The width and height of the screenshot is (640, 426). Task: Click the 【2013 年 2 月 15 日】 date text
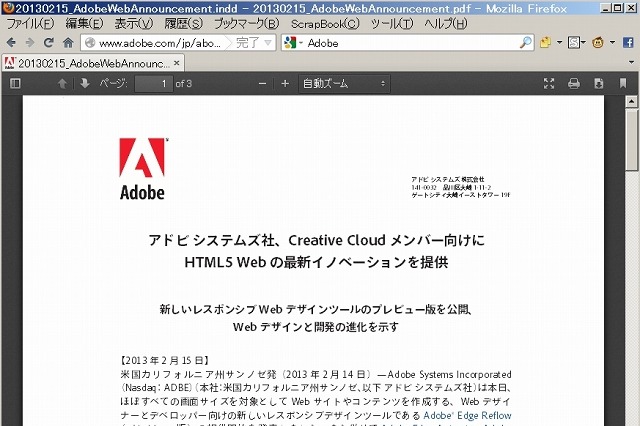pyautogui.click(x=165, y=360)
